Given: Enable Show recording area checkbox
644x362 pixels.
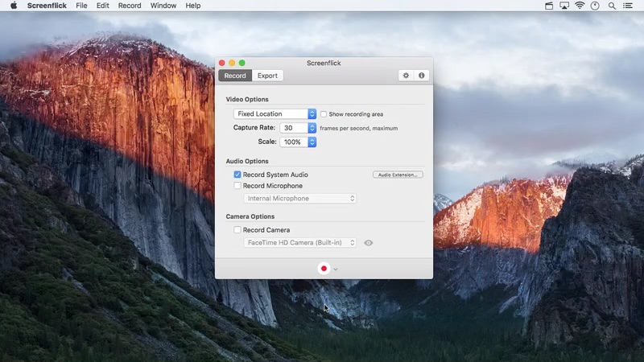Looking at the screenshot, I should 324,114.
